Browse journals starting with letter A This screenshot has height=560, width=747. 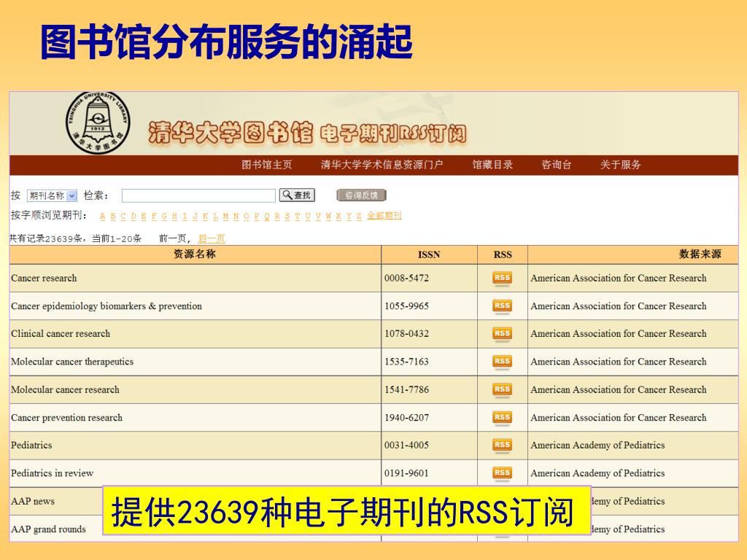point(102,216)
